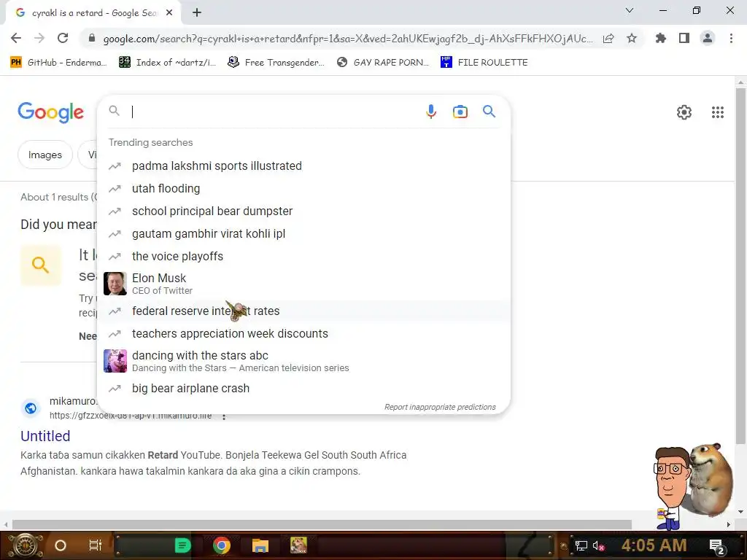This screenshot has height=560, width=747.
Task: Select suggestion padma lakshmi sports illustrated
Action: (304, 166)
